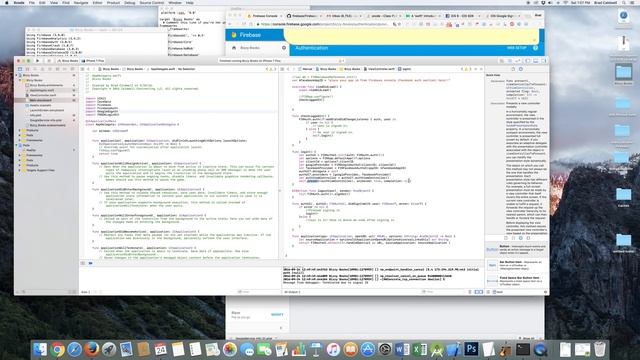Open the Manual assistant mode menu
640x360 pixels.
pyautogui.click(x=305, y=69)
